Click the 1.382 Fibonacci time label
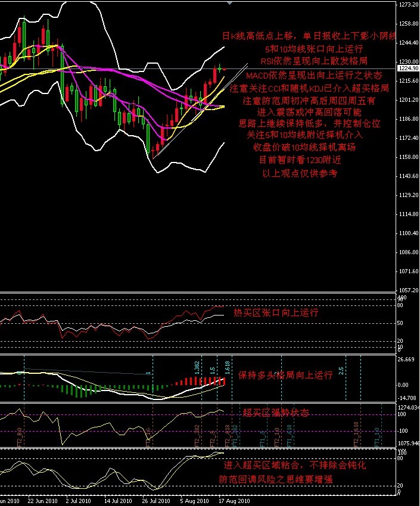 click(197, 367)
